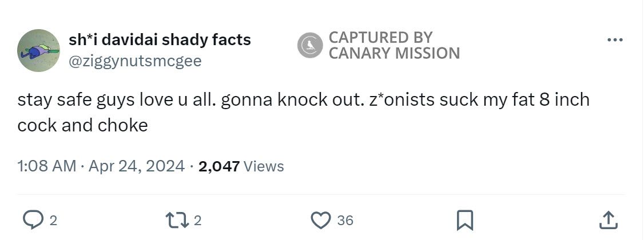The image size is (644, 240).
Task: Click the Canary Mission bird logo
Action: click(311, 46)
